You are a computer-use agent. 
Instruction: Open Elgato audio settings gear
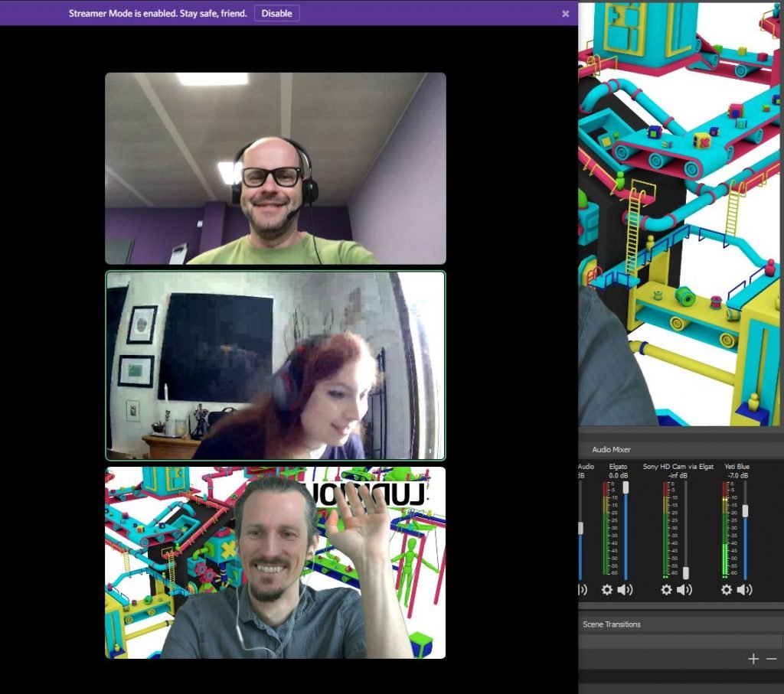pos(607,590)
